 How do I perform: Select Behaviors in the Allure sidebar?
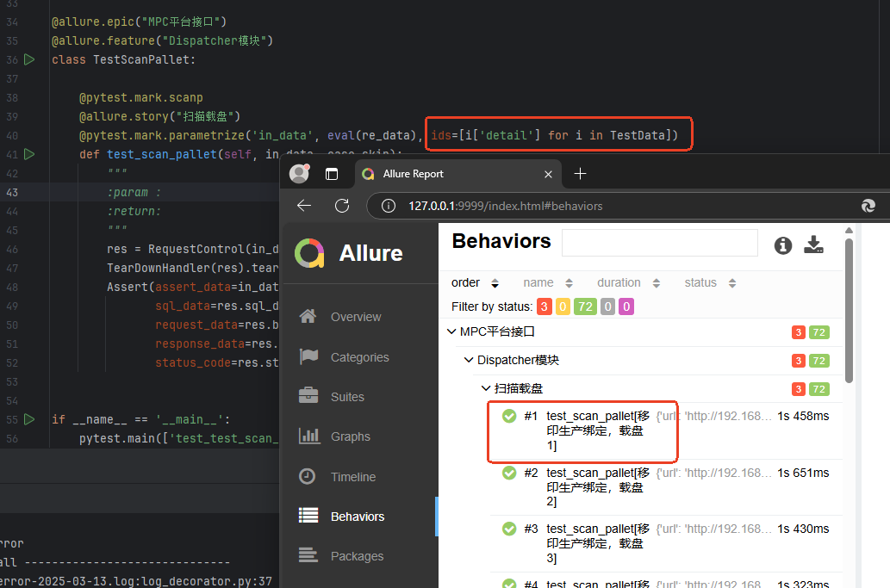point(358,517)
